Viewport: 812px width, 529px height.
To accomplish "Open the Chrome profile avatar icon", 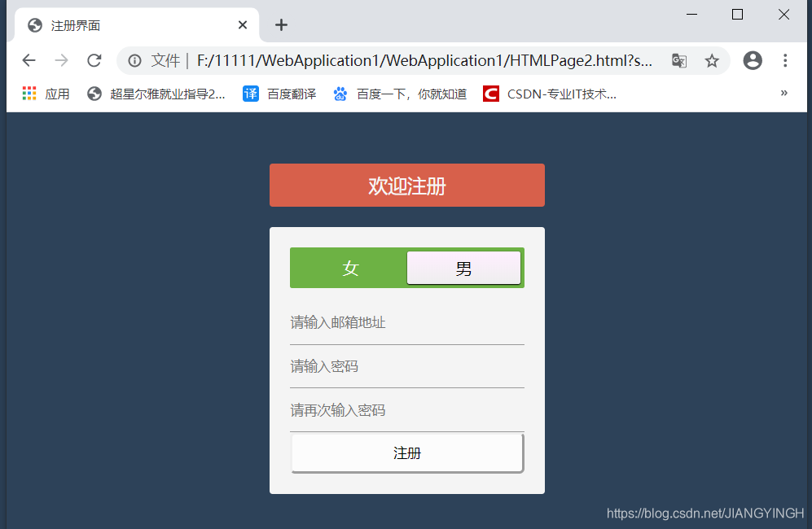I will coord(752,60).
